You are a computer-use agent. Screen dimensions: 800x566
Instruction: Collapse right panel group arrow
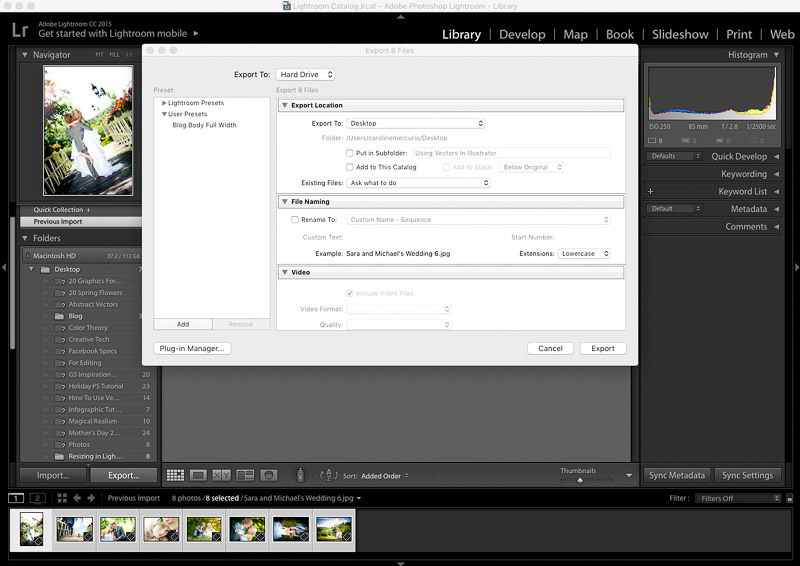[x=796, y=267]
